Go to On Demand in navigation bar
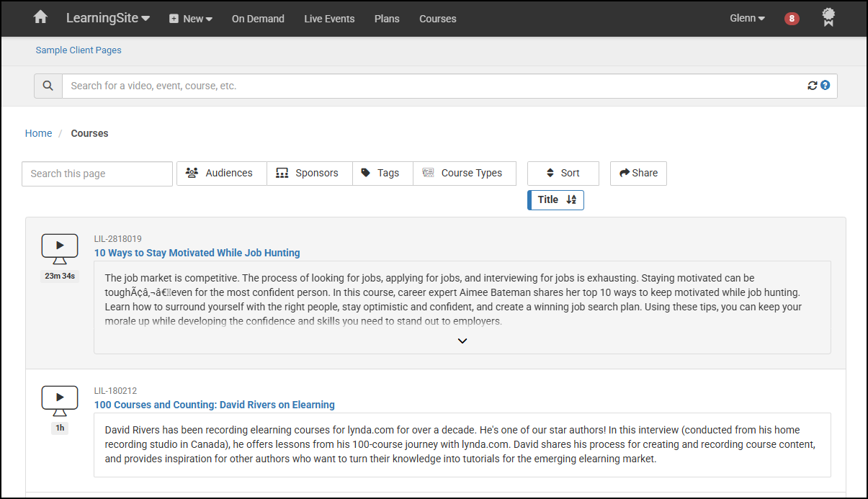Screen dimensions: 868x499 tap(258, 19)
